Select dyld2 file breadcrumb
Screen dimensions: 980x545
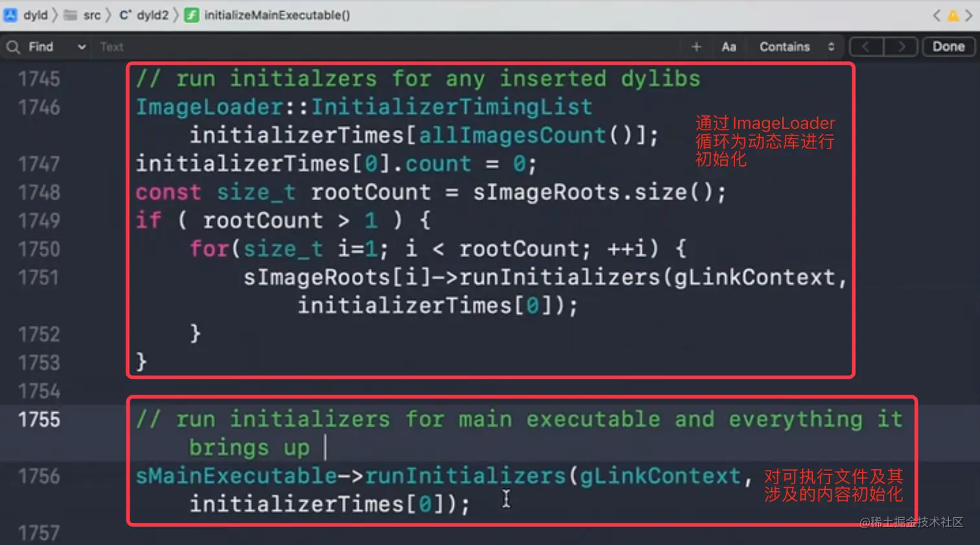(152, 15)
